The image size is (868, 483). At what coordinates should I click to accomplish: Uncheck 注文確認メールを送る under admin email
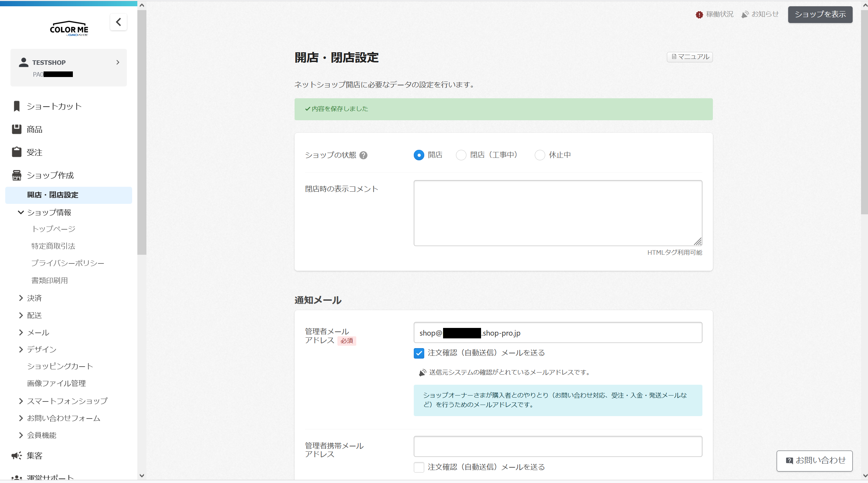[x=419, y=353]
